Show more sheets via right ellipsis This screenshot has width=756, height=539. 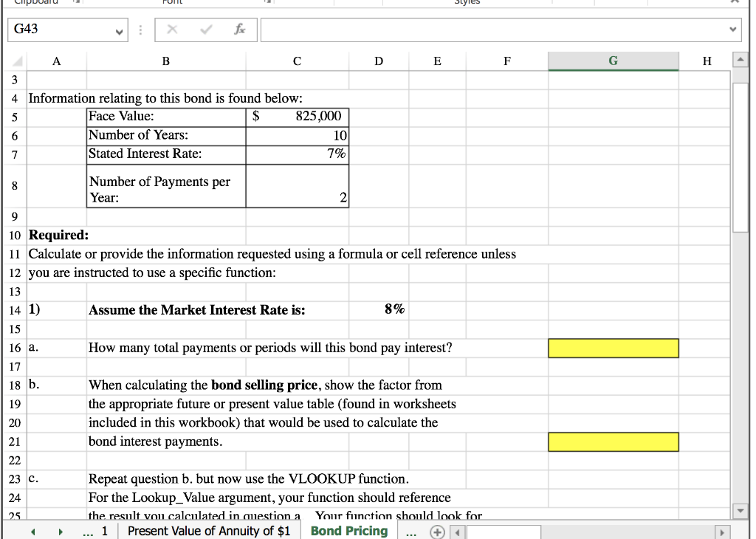pyautogui.click(x=410, y=533)
